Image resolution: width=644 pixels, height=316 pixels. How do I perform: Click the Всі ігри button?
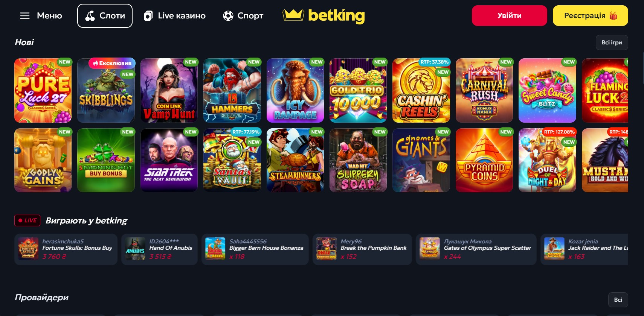coord(612,43)
